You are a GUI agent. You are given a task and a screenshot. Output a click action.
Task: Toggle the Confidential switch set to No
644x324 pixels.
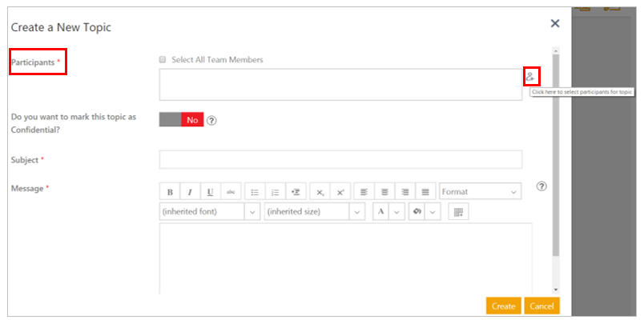(x=181, y=120)
